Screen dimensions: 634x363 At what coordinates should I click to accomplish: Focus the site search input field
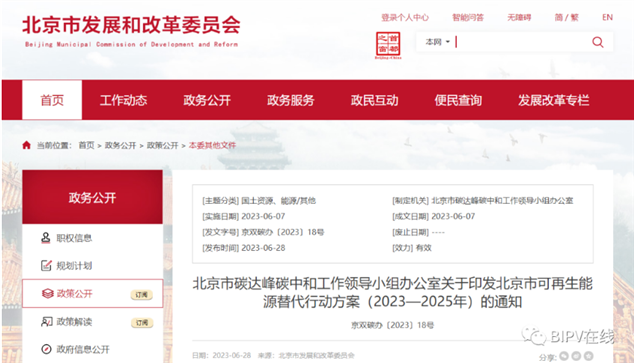[x=522, y=42]
